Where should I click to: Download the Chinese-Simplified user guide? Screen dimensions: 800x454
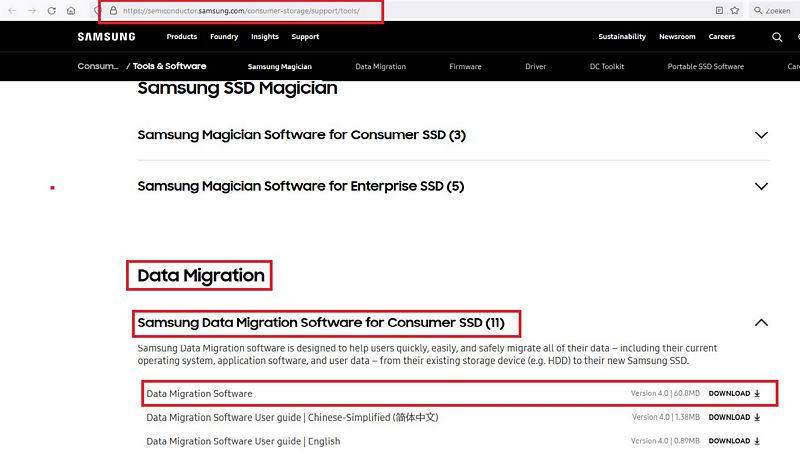pyautogui.click(x=734, y=417)
